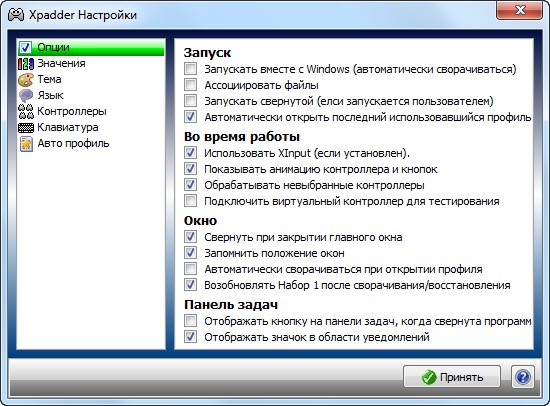Click the Xpadder gamepad icon in title bar
Viewport: 550px width, 406px height.
(x=16, y=15)
